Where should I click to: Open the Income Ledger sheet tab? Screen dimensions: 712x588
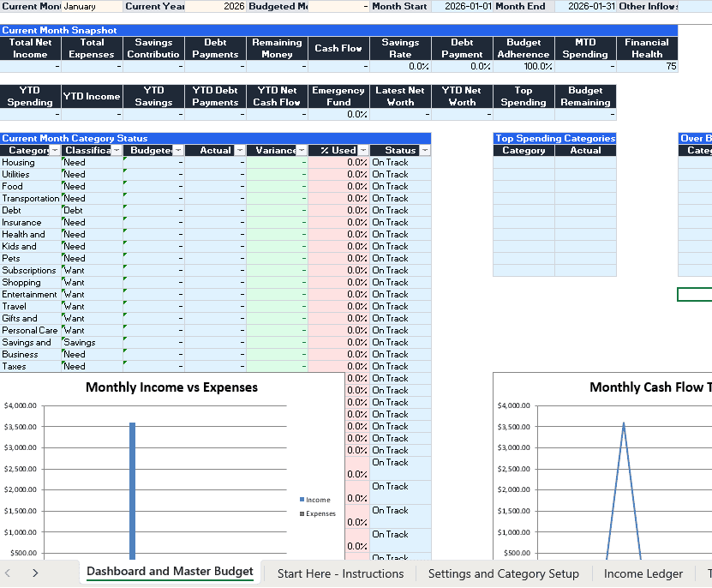[643, 573]
